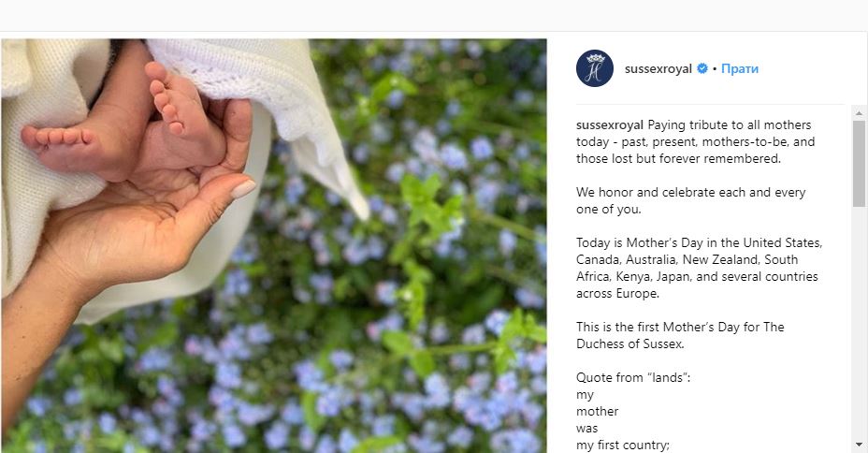Click the 'Quote from "lands":' line
The image size is (868, 453).
(633, 377)
